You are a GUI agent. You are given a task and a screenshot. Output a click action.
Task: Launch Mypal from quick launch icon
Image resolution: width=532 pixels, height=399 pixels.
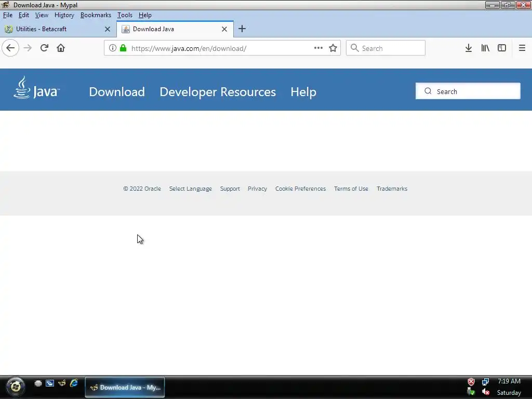62,383
